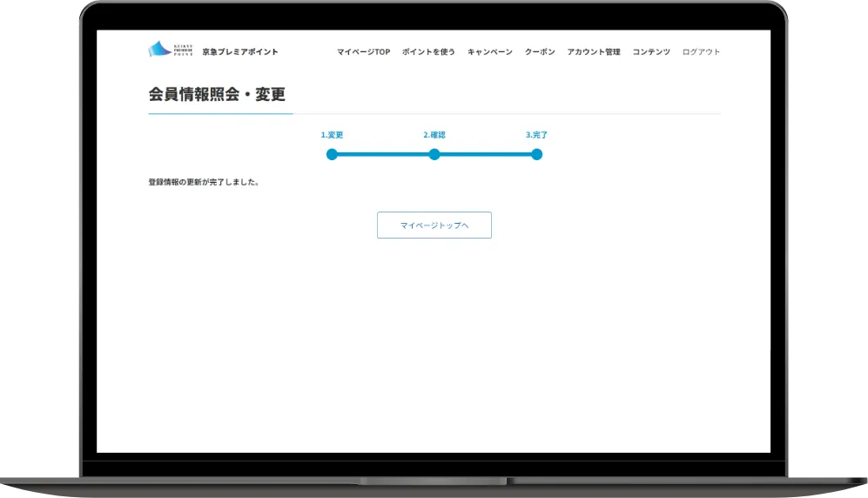The height and width of the screenshot is (498, 868).
Task: Click the 登録情報の更新が完了しました message
Action: 203,182
